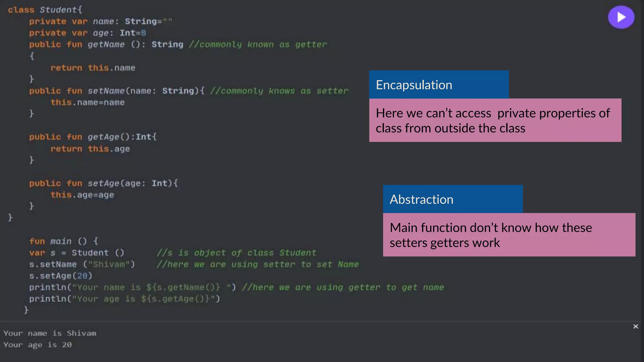Place cursor on private var name line
644x362 pixels.
(101, 21)
